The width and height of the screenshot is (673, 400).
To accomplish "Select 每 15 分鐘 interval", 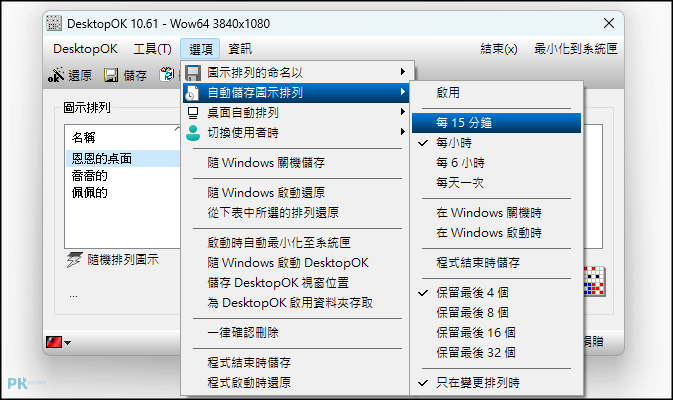I will [497, 123].
